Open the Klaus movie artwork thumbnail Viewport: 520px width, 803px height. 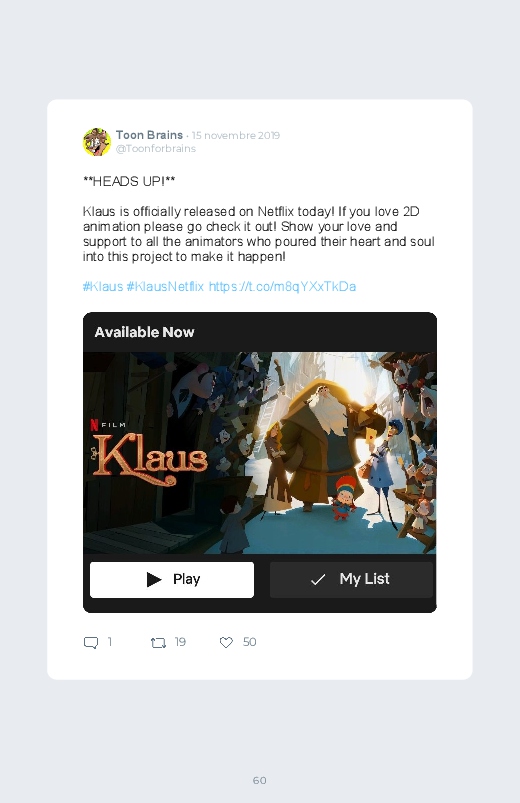coord(260,453)
